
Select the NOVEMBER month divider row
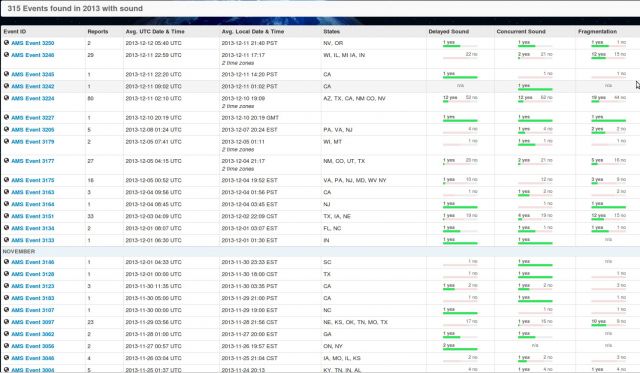coord(320,251)
